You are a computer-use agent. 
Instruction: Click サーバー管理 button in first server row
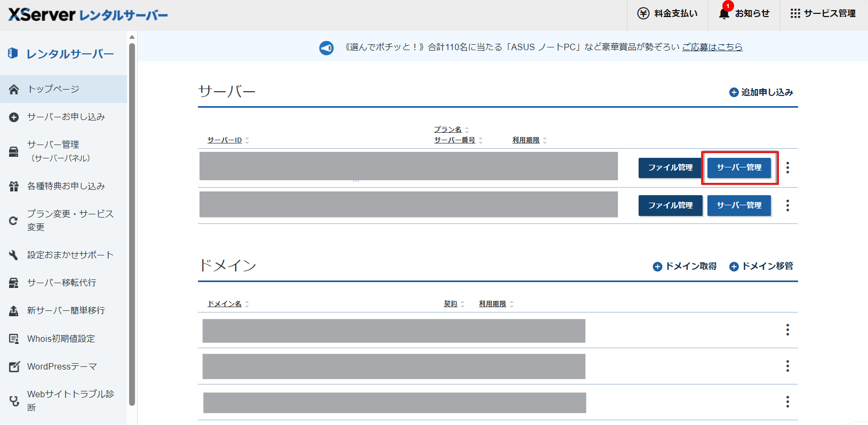(739, 167)
